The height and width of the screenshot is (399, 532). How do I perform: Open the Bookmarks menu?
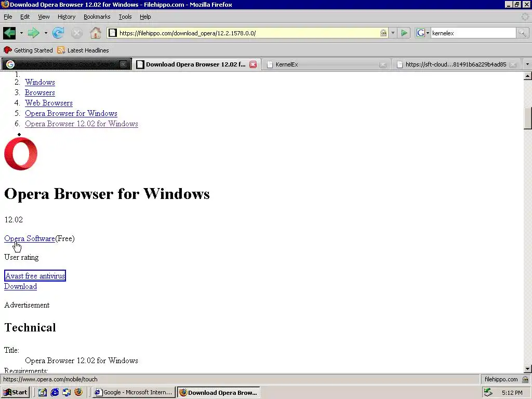[97, 17]
